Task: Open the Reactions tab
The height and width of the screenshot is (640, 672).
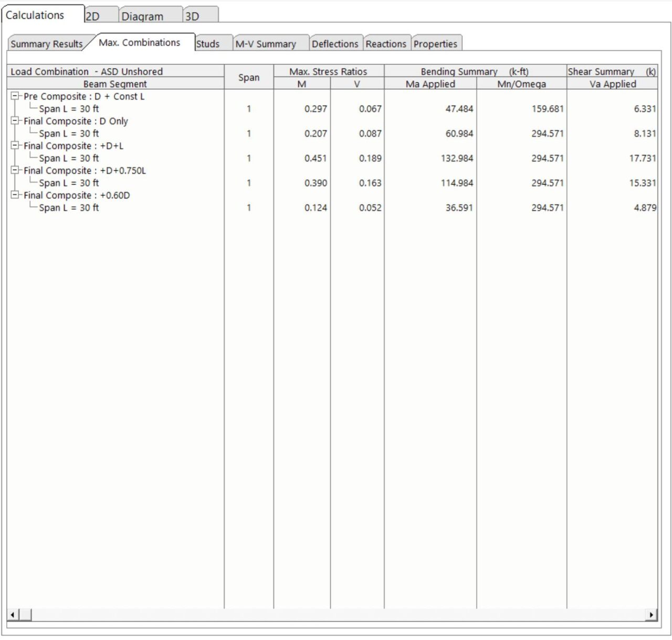Action: click(x=386, y=44)
